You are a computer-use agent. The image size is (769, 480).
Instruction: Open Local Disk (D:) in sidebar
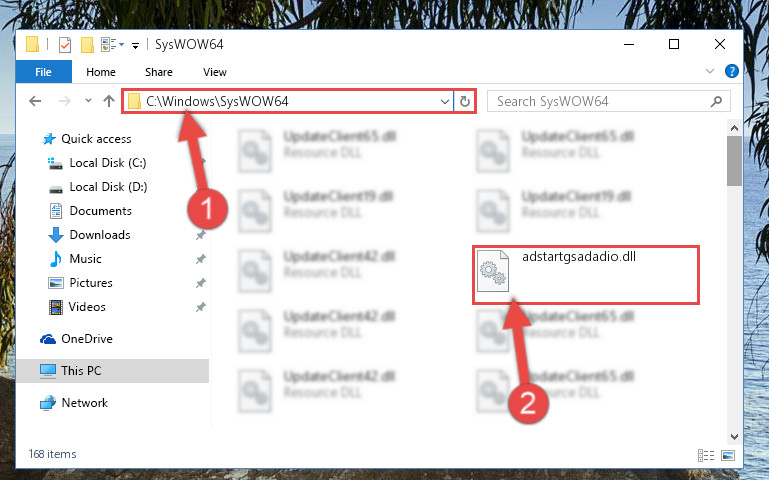pyautogui.click(x=108, y=187)
